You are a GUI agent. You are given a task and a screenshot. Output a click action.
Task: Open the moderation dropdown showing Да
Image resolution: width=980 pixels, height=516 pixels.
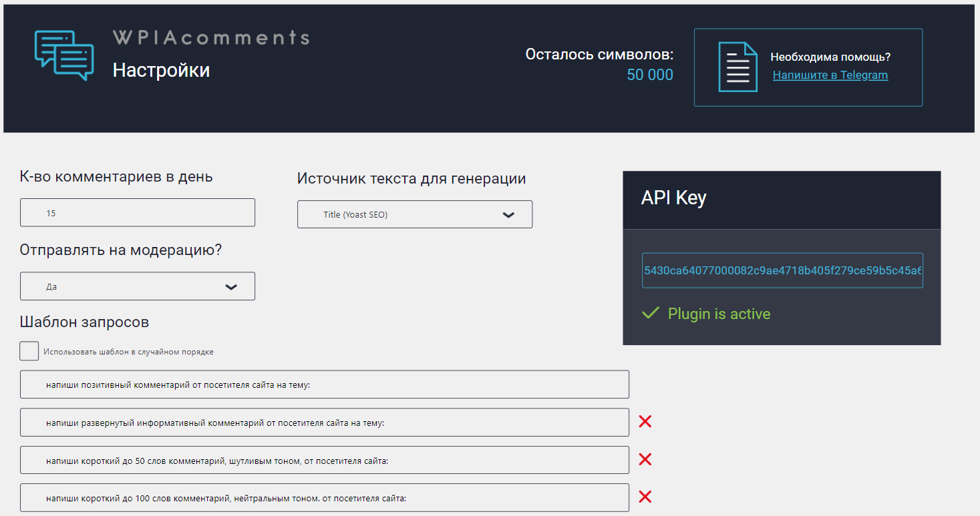click(138, 286)
